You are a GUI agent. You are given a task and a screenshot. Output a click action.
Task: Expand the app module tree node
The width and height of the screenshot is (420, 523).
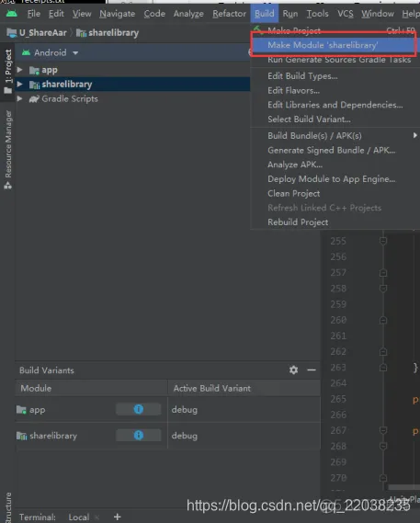pos(19,70)
